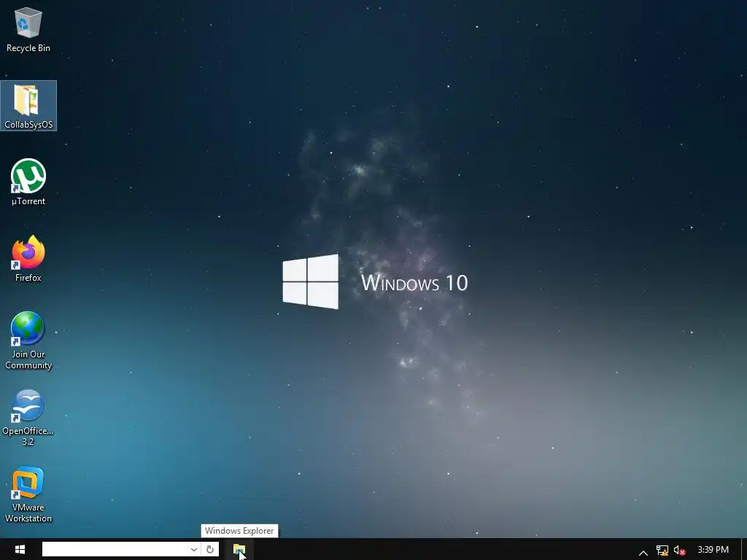Open the Firefox desktop shortcut
The height and width of the screenshot is (560, 747).
click(28, 259)
